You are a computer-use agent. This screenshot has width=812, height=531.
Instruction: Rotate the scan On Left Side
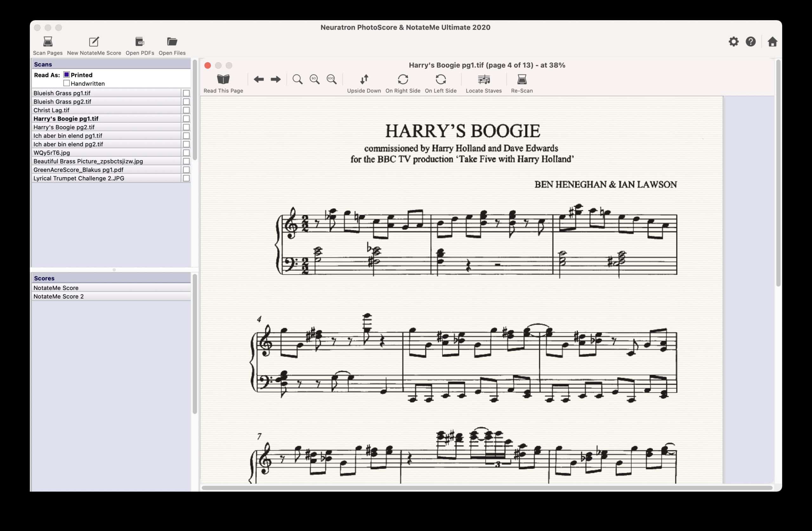pos(441,79)
